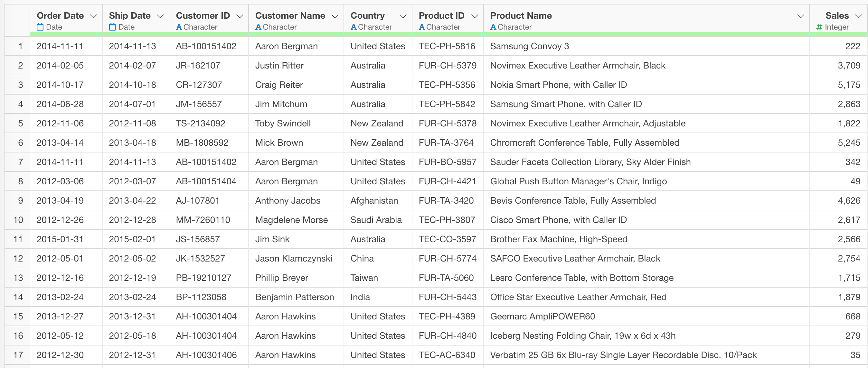Expand the Customer ID column menu
Image resolution: width=868 pixels, height=368 pixels.
click(240, 16)
